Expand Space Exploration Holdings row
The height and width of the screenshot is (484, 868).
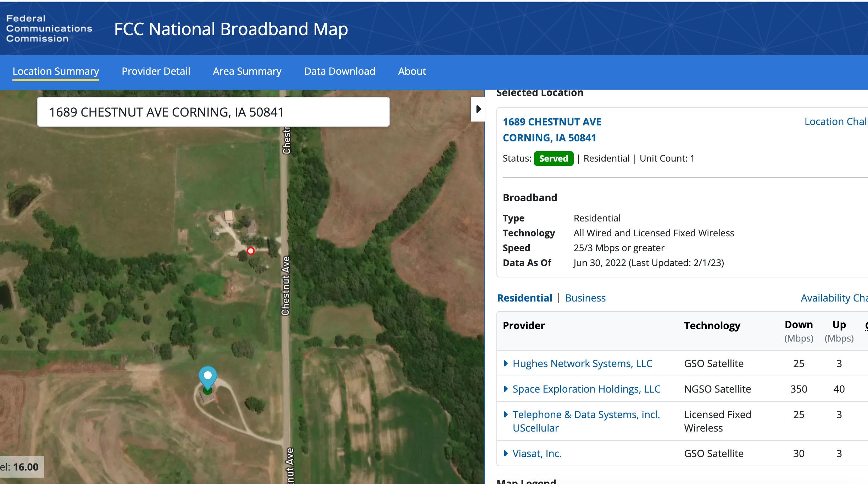(x=506, y=389)
